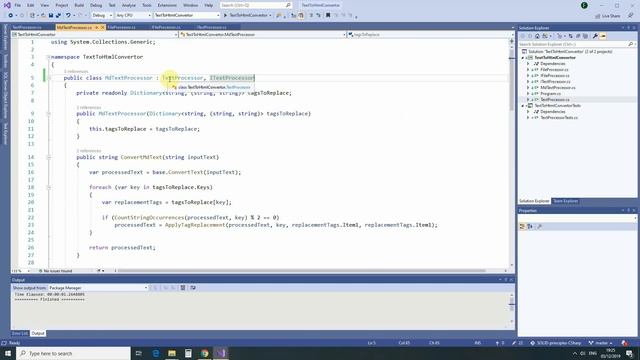Click the master branch status bar button
This screenshot has width=640, height=360.
pos(600,343)
